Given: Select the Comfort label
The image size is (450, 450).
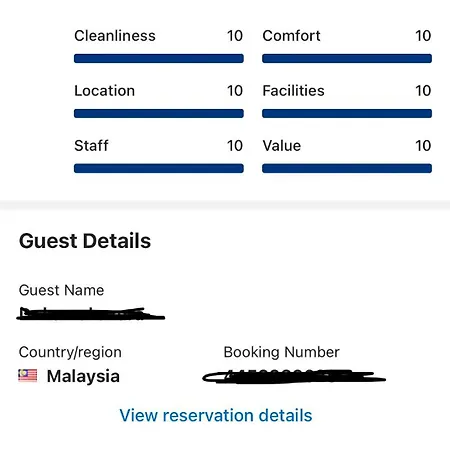Looking at the screenshot, I should [291, 36].
